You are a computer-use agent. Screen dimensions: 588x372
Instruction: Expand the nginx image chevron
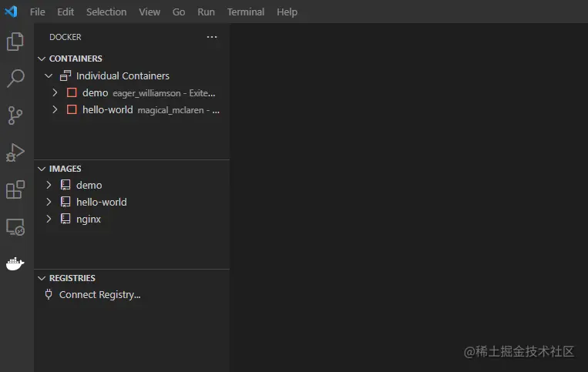coord(49,219)
